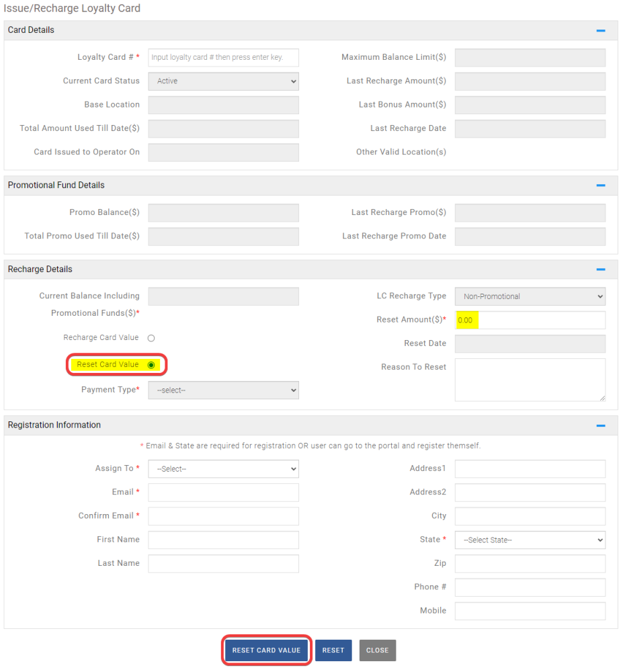Select the Reset Card Value radio button
623x672 pixels.
pos(151,365)
